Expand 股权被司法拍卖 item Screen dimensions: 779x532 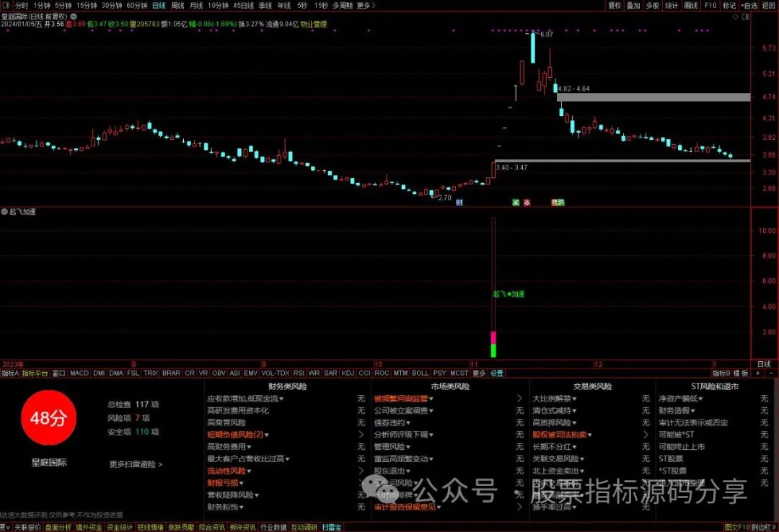(x=562, y=435)
